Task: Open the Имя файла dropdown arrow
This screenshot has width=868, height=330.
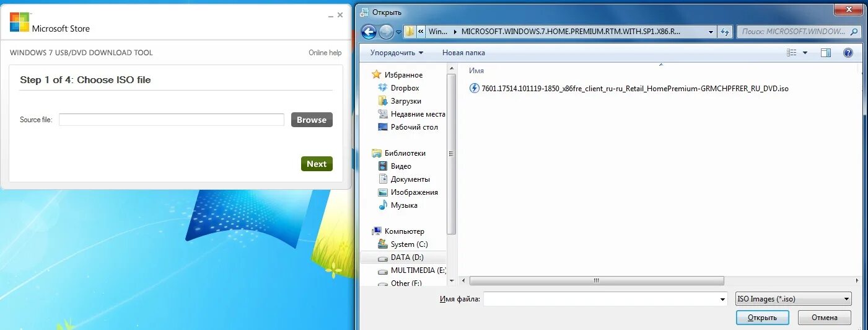Action: 723,300
